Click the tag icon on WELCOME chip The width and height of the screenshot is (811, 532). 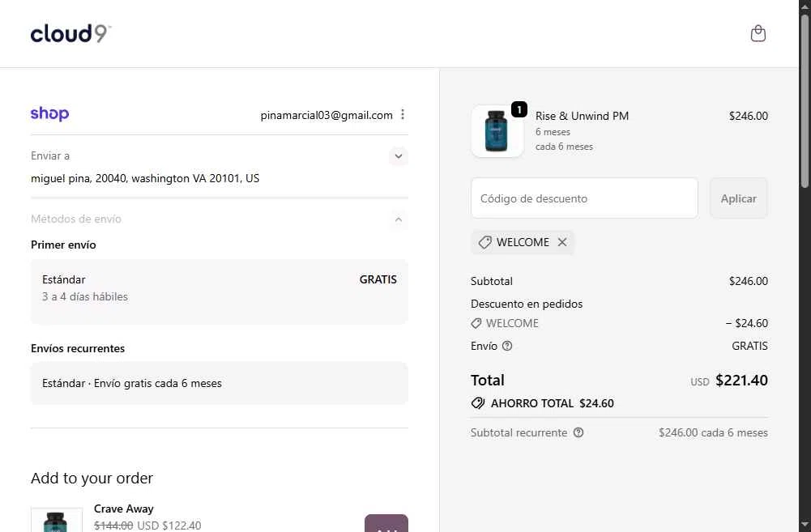(x=484, y=242)
